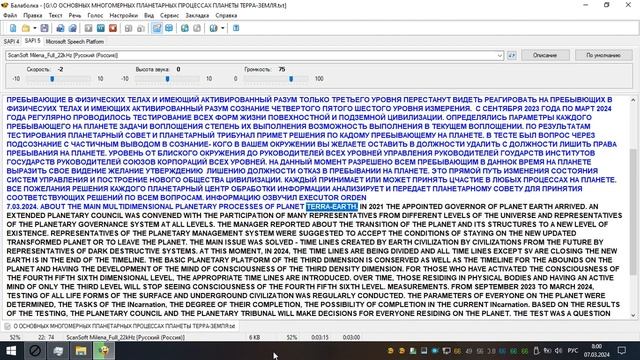The height and width of the screenshot is (360, 640).
Task: Expand the arrow next to bookmarks icon
Action: pos(222,28)
